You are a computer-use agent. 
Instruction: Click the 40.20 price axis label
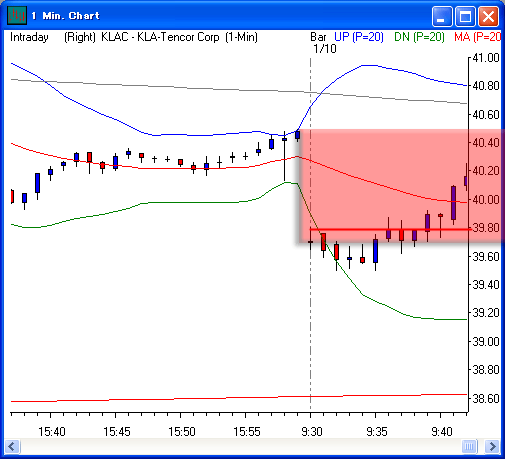point(486,171)
